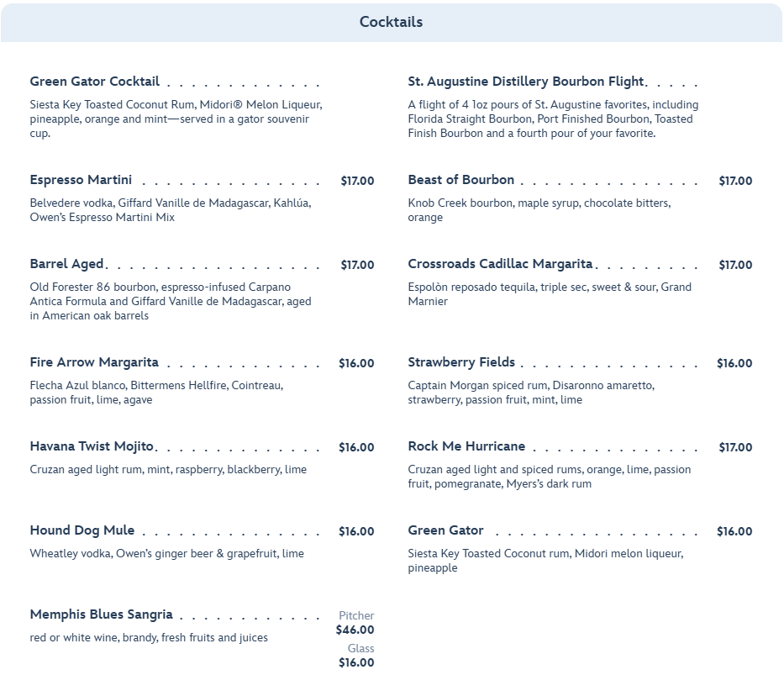Click the Beast of Bourbon heading

(x=460, y=180)
